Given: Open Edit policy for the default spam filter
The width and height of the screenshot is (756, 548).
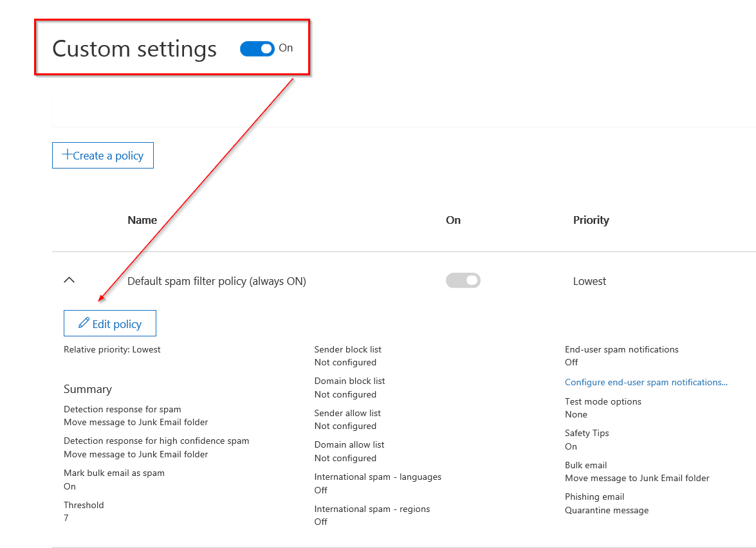Looking at the screenshot, I should [109, 323].
